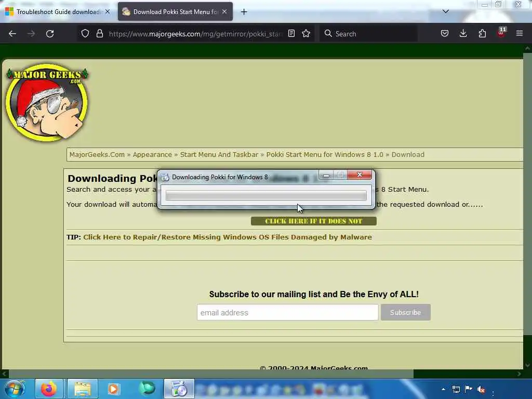This screenshot has height=399, width=532.
Task: Close the Troubleshoot Guide tab
Action: coord(108,11)
